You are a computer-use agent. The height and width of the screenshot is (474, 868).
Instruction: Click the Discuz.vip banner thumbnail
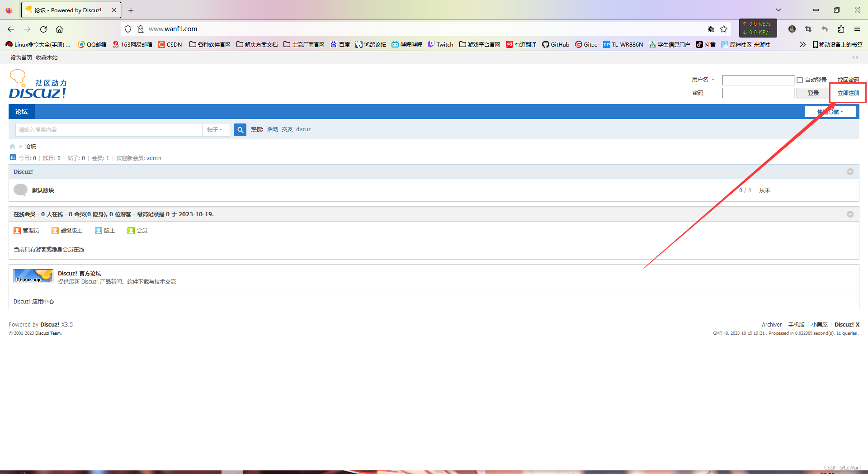coord(33,276)
